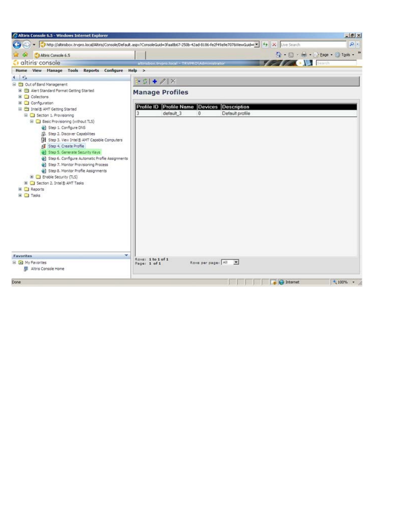Click the Refresh icon beside the address bar
Image resolution: width=411 pixels, height=532 pixels.
coord(265,44)
